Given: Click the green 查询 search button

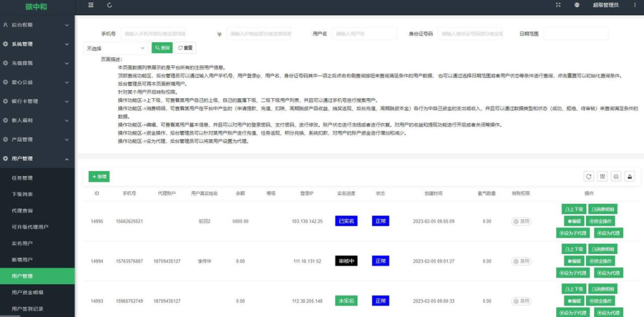Looking at the screenshot, I should (162, 48).
